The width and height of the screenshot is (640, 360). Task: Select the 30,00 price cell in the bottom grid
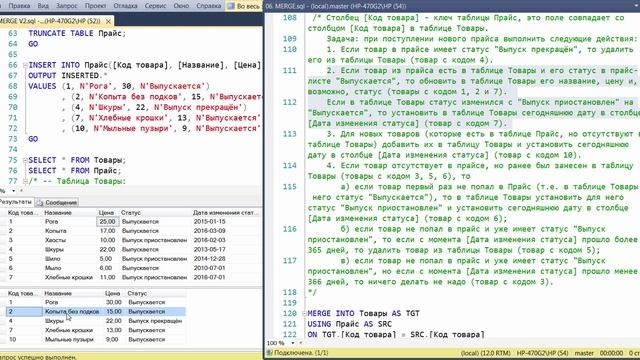click(x=114, y=302)
